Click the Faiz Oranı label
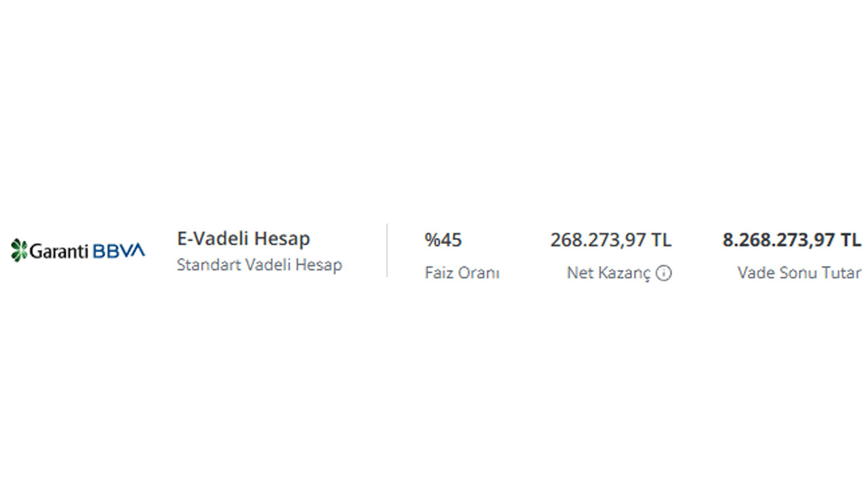868x488 pixels. click(x=462, y=273)
